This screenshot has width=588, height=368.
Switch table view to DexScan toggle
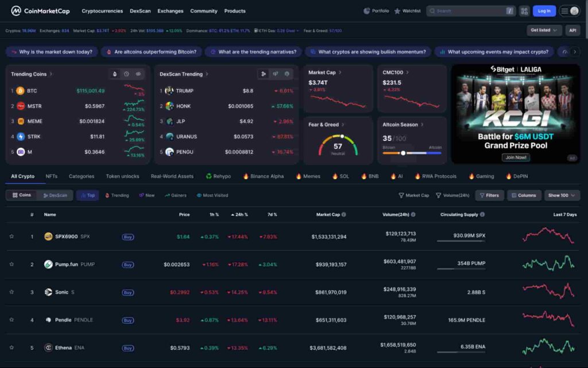pyautogui.click(x=56, y=195)
